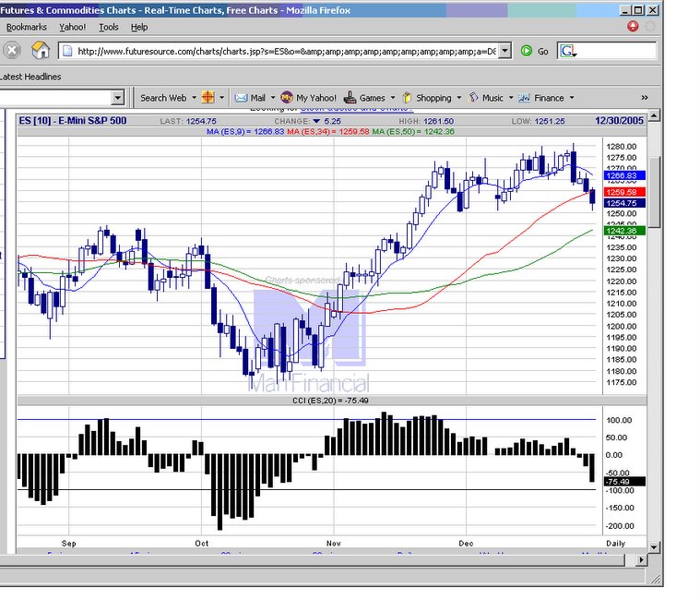Click the LOW: 1251.25 text
700x599 pixels.
(x=538, y=122)
